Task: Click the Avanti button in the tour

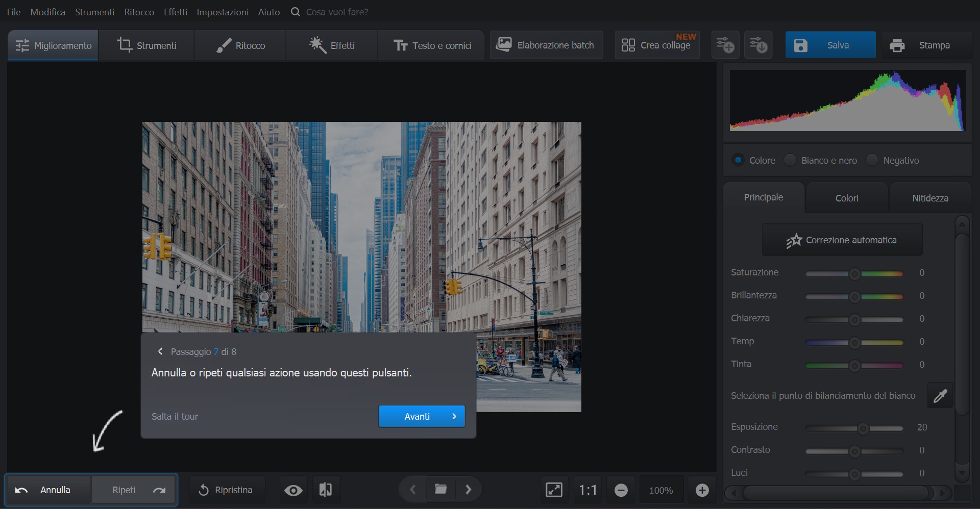Action: click(421, 416)
